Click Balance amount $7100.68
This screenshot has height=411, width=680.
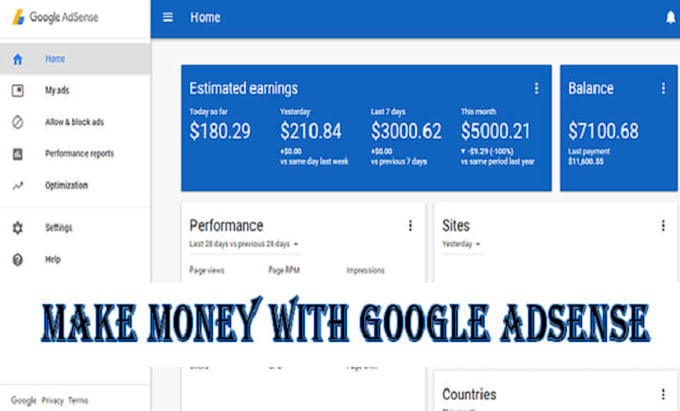(603, 131)
